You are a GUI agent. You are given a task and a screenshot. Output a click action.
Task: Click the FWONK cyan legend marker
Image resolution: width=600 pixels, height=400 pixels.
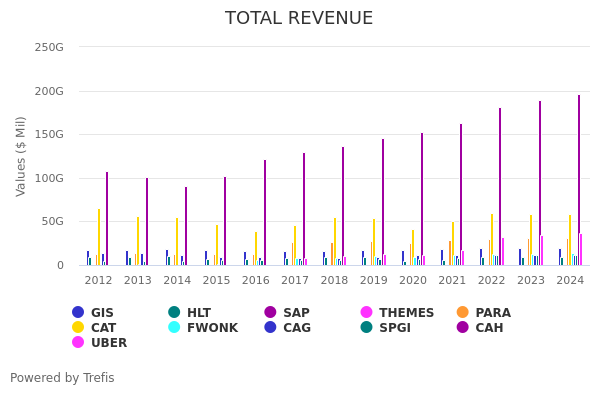pos(174,328)
